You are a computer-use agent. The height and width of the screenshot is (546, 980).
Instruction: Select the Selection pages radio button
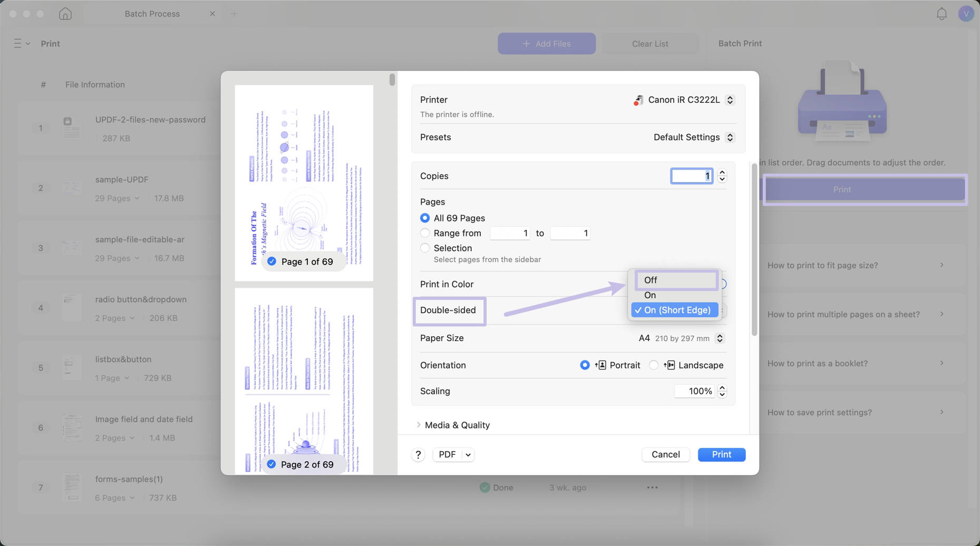[x=425, y=248]
